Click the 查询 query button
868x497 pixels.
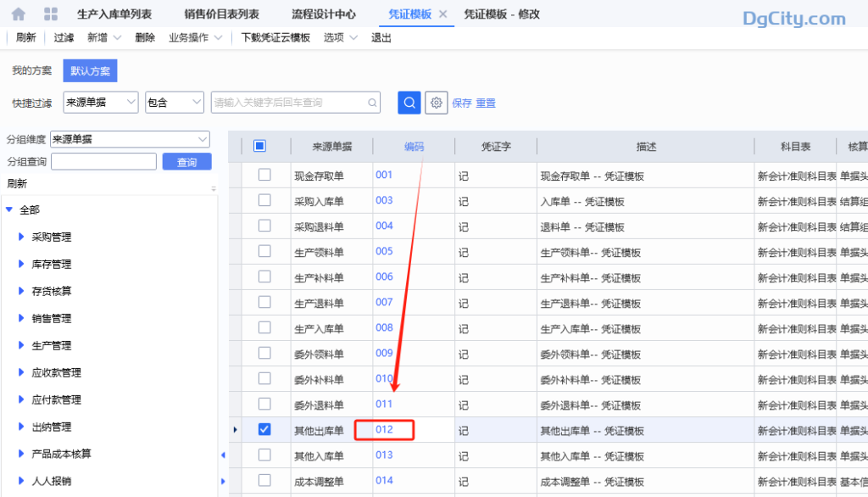pyautogui.click(x=186, y=161)
